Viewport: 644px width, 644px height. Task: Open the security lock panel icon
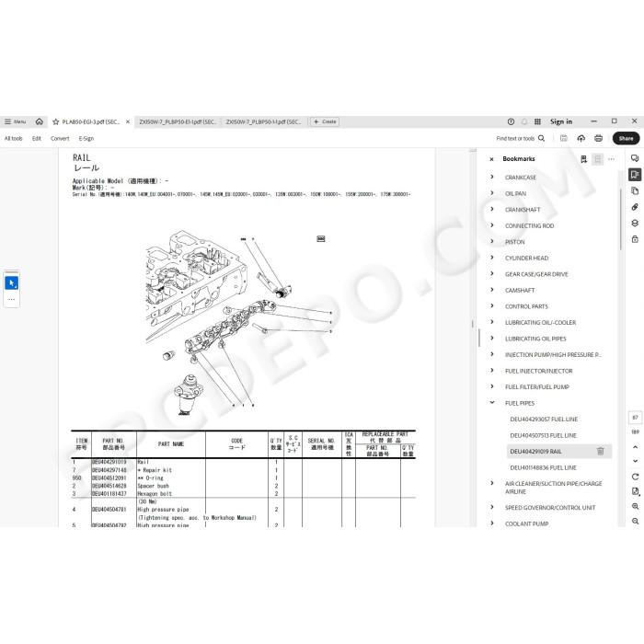click(635, 239)
